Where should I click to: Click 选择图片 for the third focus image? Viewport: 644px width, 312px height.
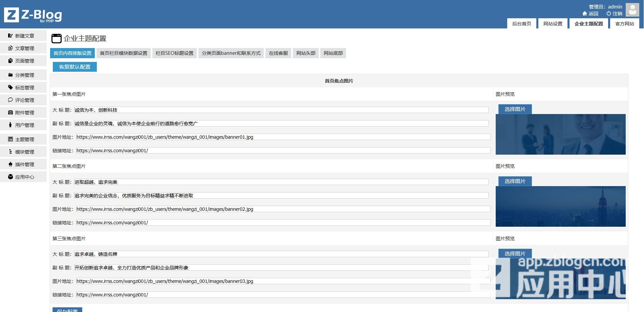pos(515,253)
